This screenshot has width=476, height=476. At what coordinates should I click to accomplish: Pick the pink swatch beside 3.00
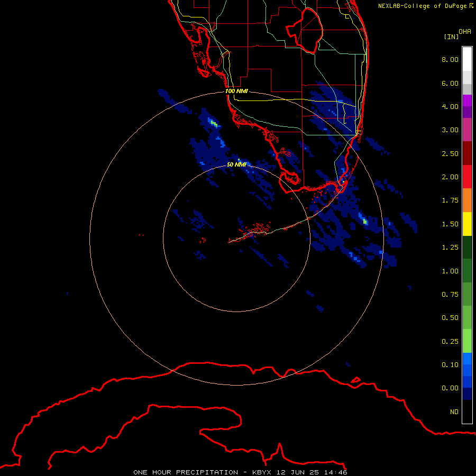(467, 130)
